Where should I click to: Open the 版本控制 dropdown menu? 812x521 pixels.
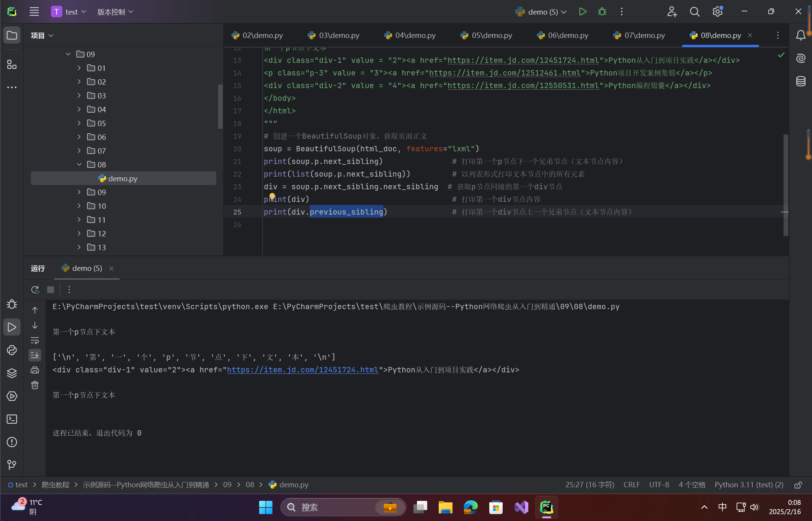tap(115, 12)
